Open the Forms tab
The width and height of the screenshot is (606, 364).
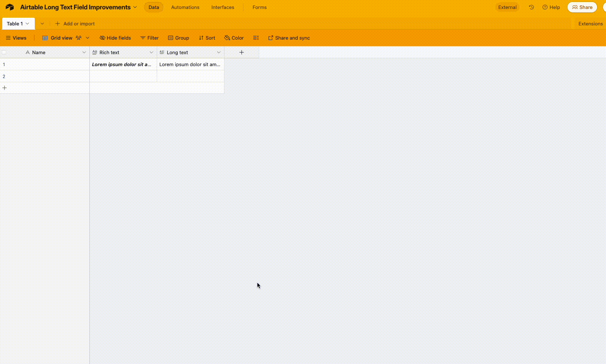[260, 7]
